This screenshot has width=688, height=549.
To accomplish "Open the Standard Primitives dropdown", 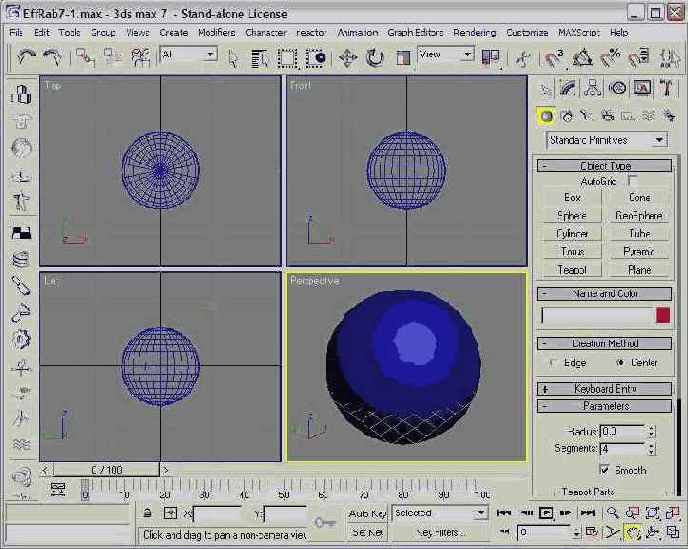I will point(606,140).
